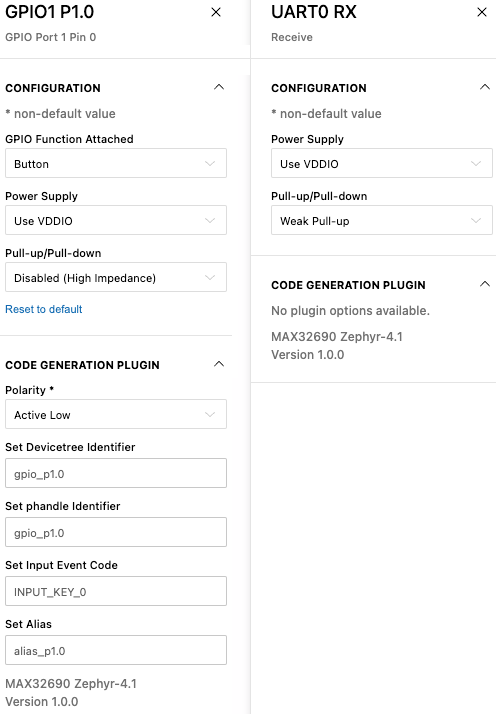496x714 pixels.
Task: Click Reset to default link
Action: (44, 309)
